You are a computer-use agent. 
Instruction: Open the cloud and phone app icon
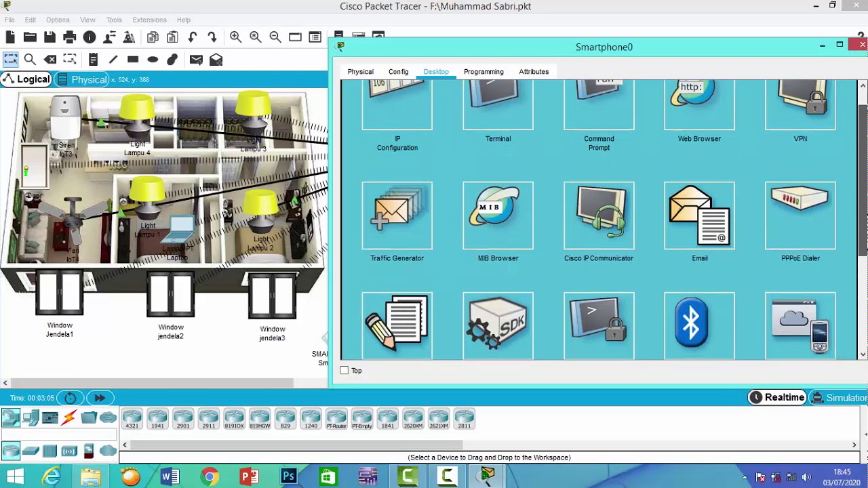(x=800, y=325)
